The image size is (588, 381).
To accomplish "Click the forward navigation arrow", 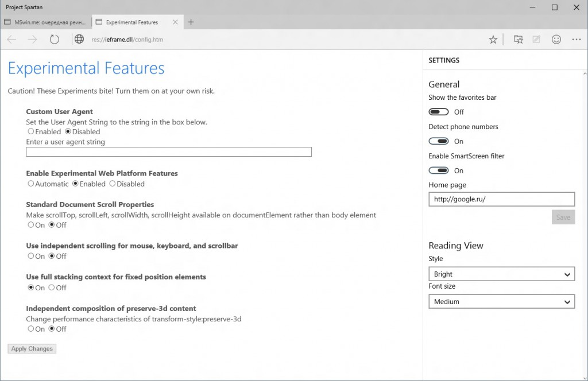I will [32, 40].
